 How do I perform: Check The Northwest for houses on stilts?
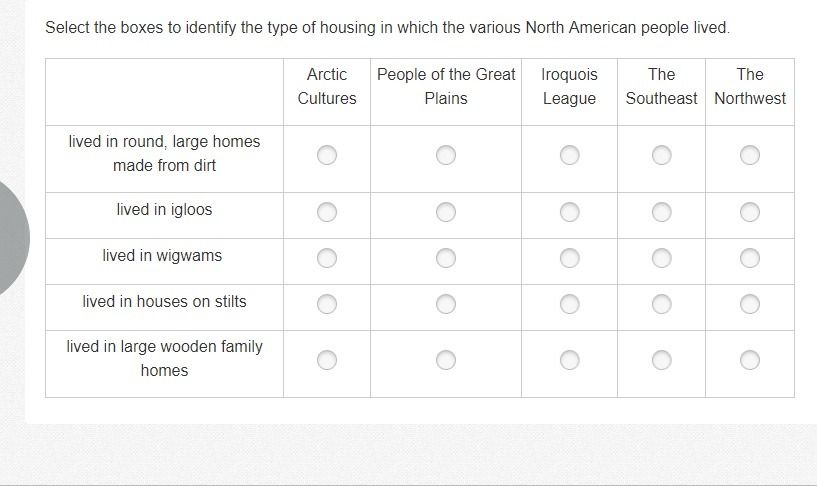point(750,304)
